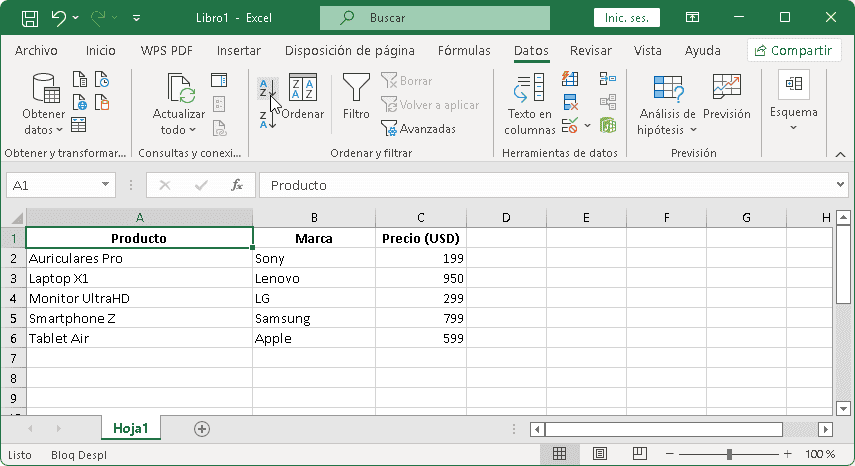Switch to Normal view in status bar
Viewport: 855px width, 466px height.
click(x=560, y=455)
